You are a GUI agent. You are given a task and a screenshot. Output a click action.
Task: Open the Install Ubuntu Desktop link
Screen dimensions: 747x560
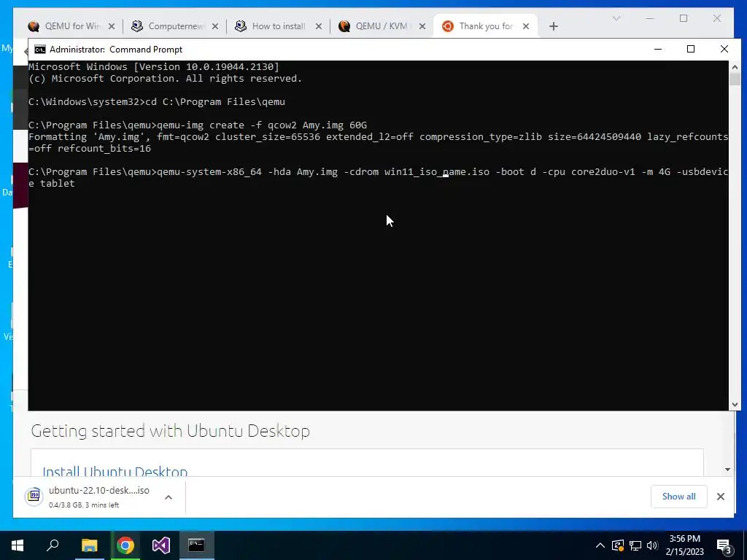tap(115, 472)
